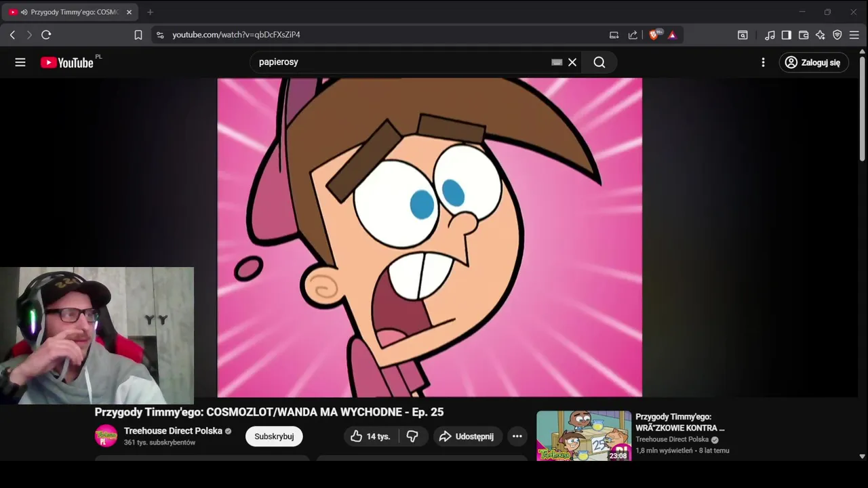The image size is (868, 488).
Task: Open the Leo AI sparkle icon
Action: click(x=821, y=35)
